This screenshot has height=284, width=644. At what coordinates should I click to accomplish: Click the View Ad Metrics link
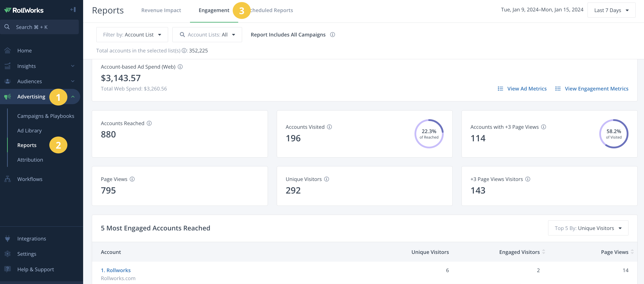click(527, 89)
